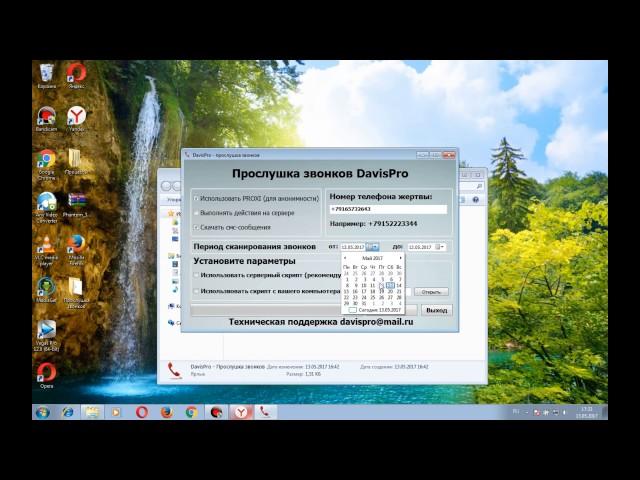Click the 'от' date field showing 13.05.2017
640x480 pixels.
[353, 247]
